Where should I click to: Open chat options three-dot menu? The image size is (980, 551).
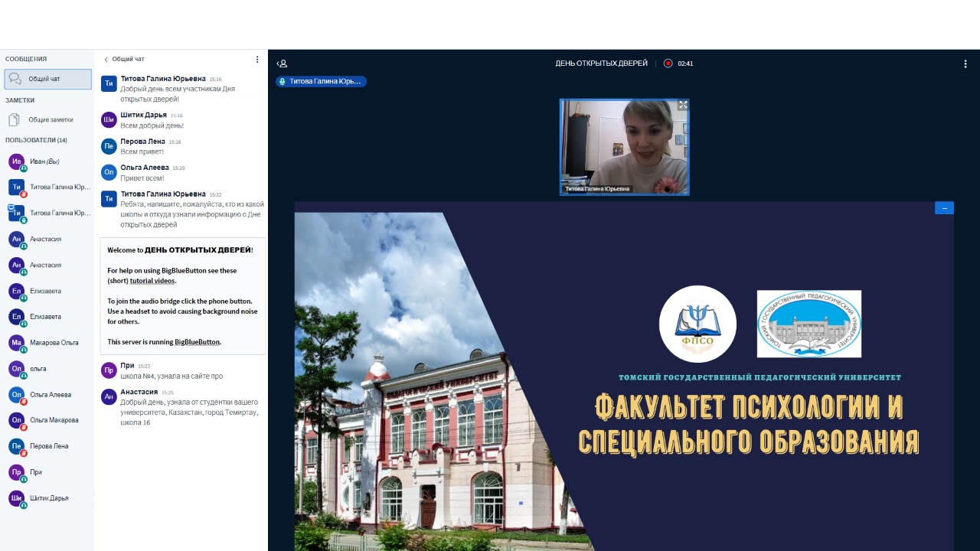(x=257, y=59)
